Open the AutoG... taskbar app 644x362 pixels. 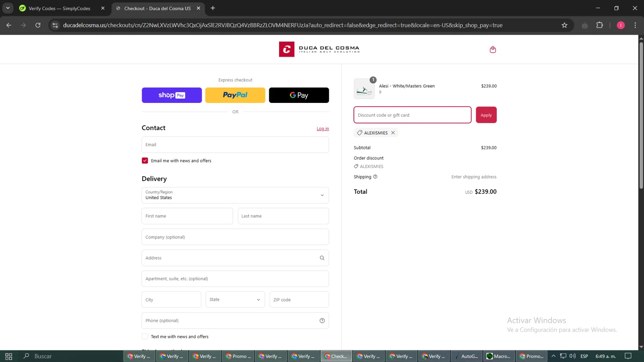pyautogui.click(x=466, y=356)
